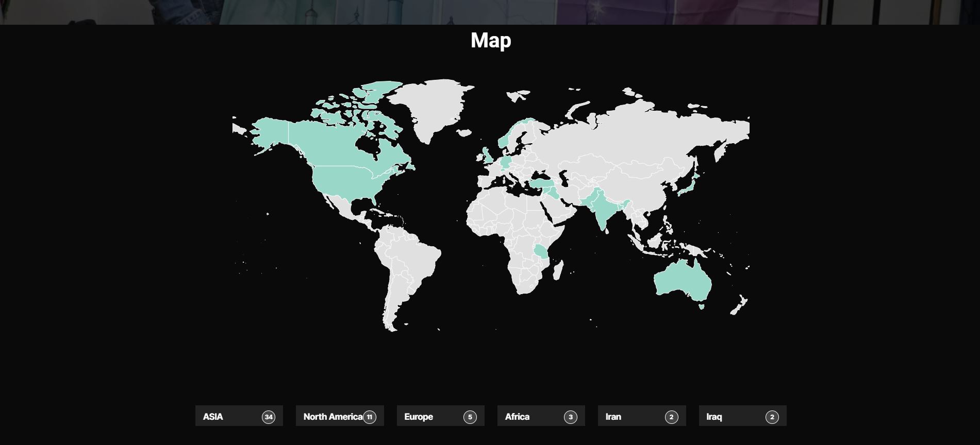Screen dimensions: 980x445
Task: Click the 5 count badge on Europe
Action: tap(470, 417)
